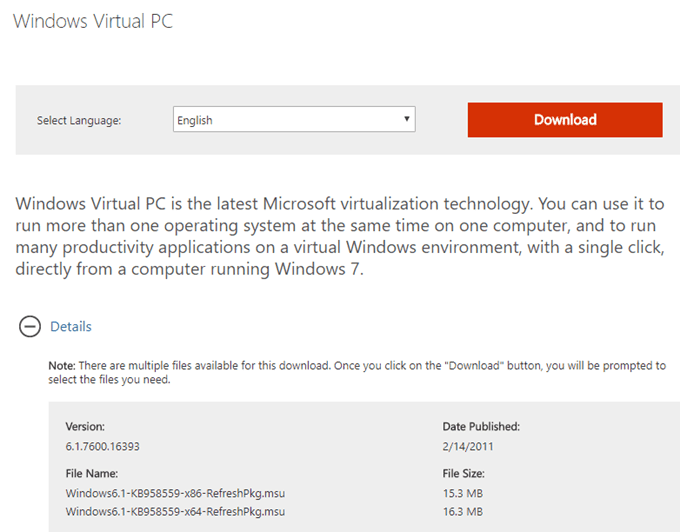Screen dimensions: 680x532
Task: Click the language dropdown arrow
Action: tap(407, 119)
